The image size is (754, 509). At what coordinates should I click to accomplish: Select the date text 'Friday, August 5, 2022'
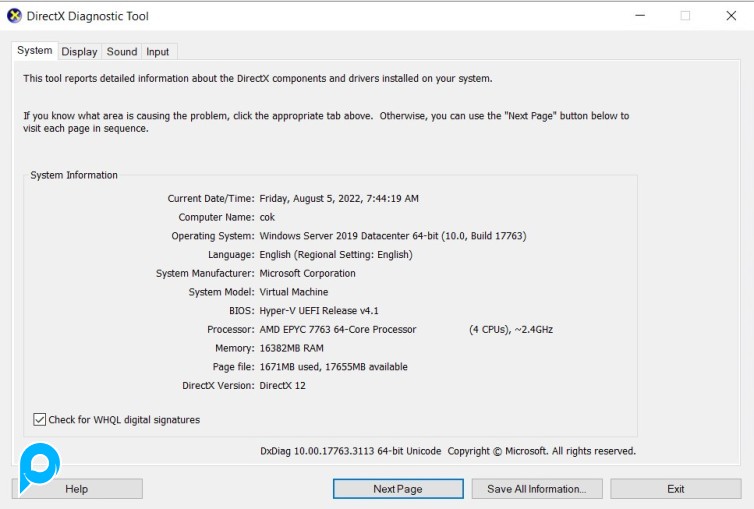coord(311,199)
